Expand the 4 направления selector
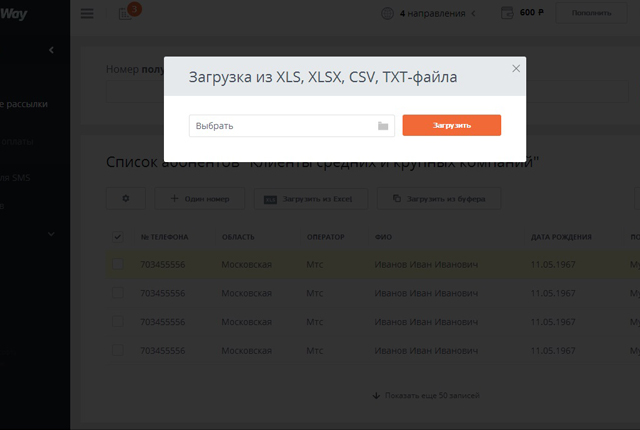 (x=437, y=13)
